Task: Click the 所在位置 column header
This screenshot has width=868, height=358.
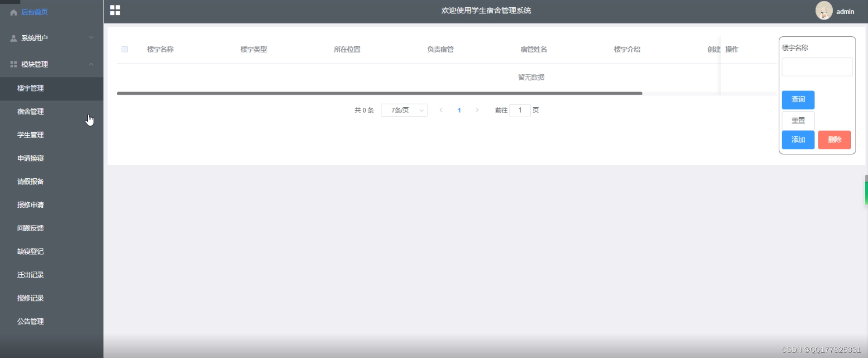Action: pyautogui.click(x=347, y=49)
